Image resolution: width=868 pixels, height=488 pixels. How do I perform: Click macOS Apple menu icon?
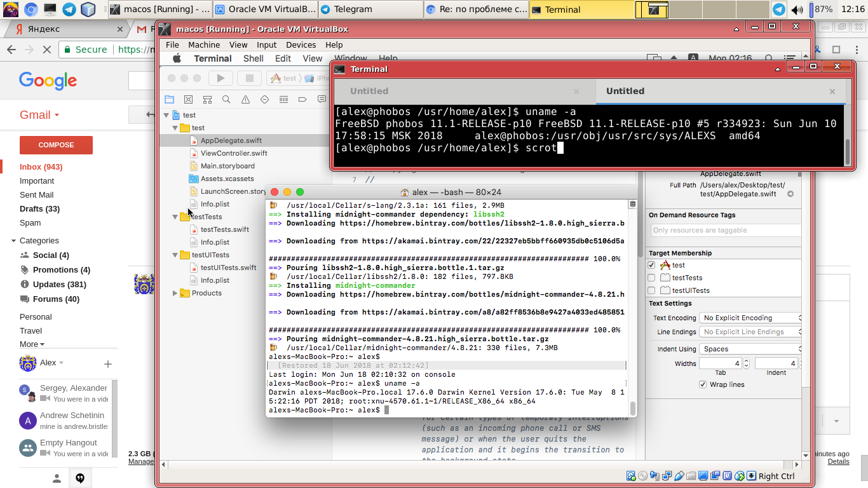[177, 58]
